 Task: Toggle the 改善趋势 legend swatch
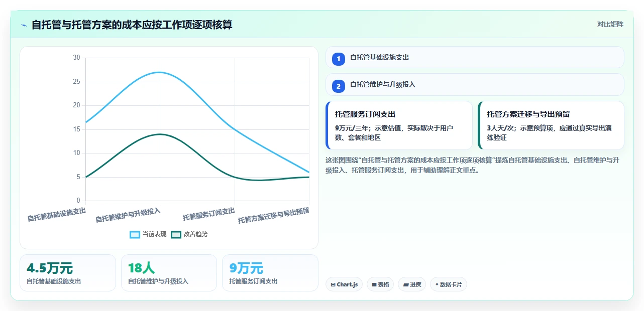coord(176,234)
